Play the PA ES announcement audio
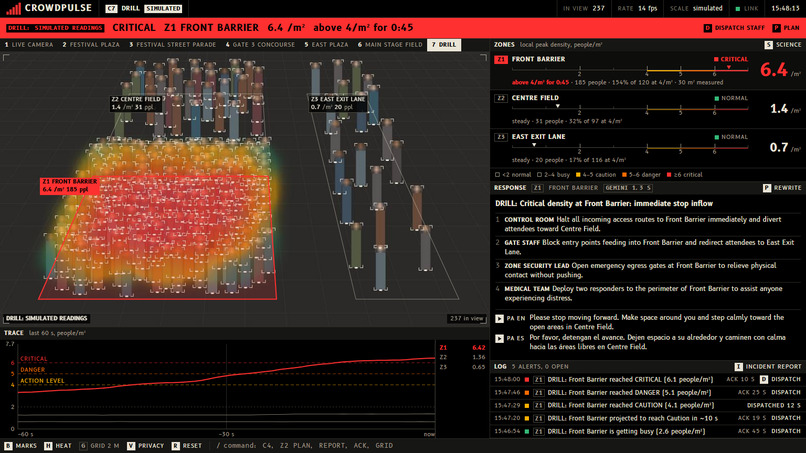This screenshot has height=453, width=806. tap(499, 339)
